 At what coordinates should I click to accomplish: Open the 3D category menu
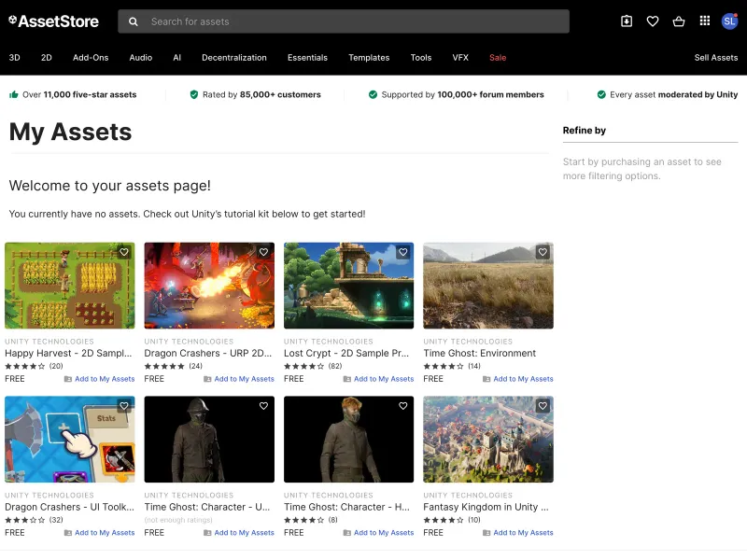point(14,58)
